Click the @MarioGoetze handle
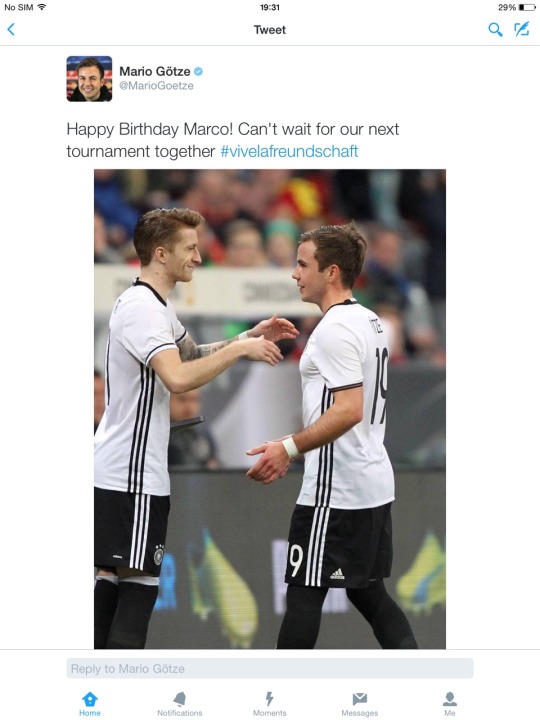The width and height of the screenshot is (540, 720). click(156, 85)
